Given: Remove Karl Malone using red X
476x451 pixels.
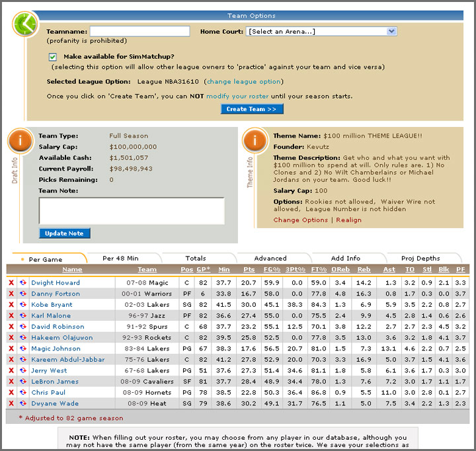Looking at the screenshot, I should tap(11, 316).
